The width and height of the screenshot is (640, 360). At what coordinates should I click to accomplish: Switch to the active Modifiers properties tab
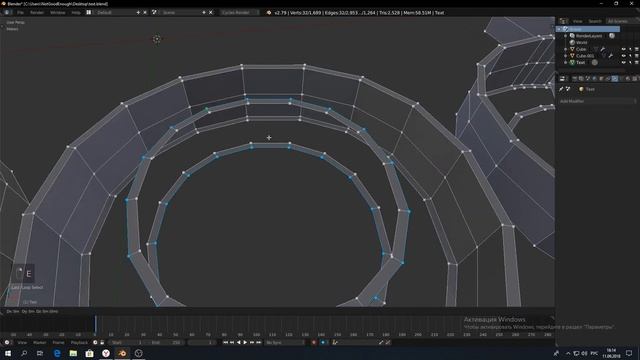pyautogui.click(x=615, y=78)
